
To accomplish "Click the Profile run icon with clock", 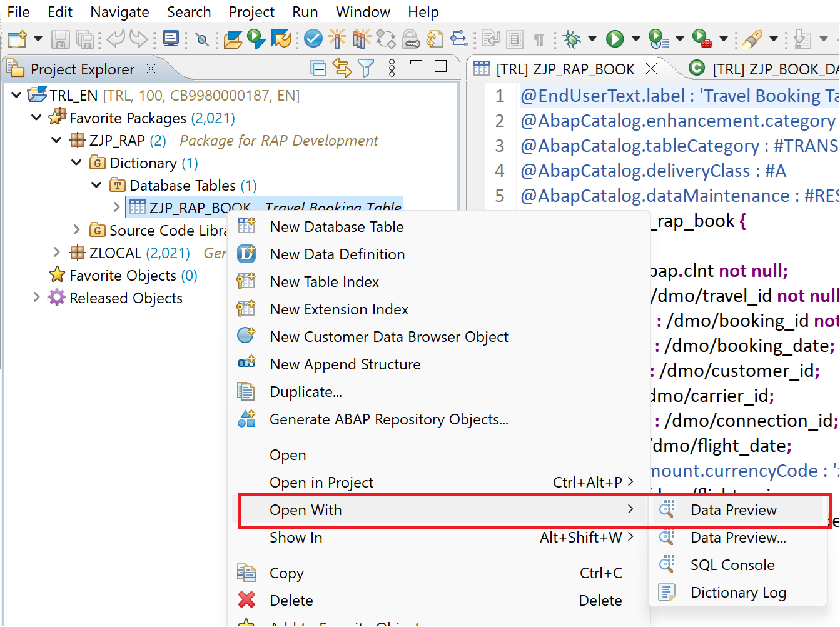I will coord(657,39).
